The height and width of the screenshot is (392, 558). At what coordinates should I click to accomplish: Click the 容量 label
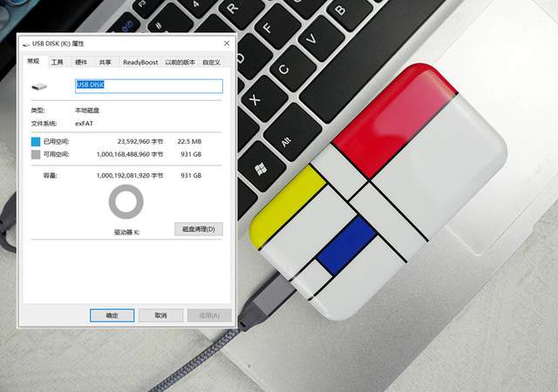coord(51,175)
